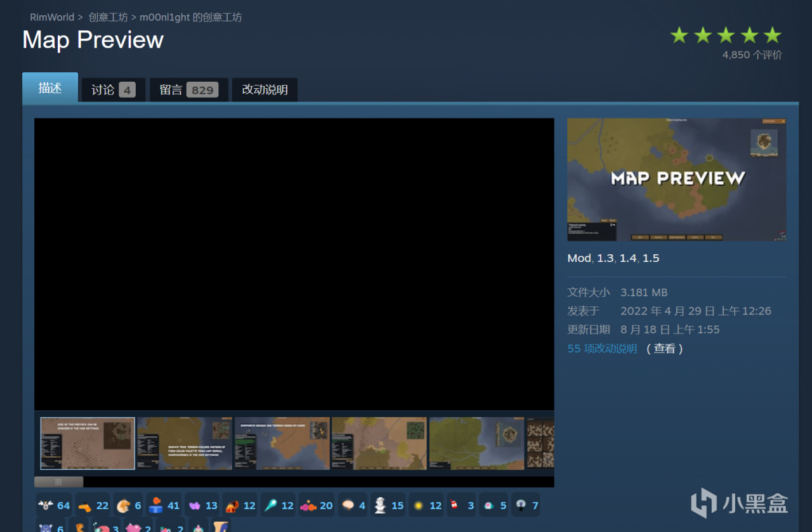Select the fifth thumbnail showing the green island map
The height and width of the screenshot is (532, 812).
[477, 443]
